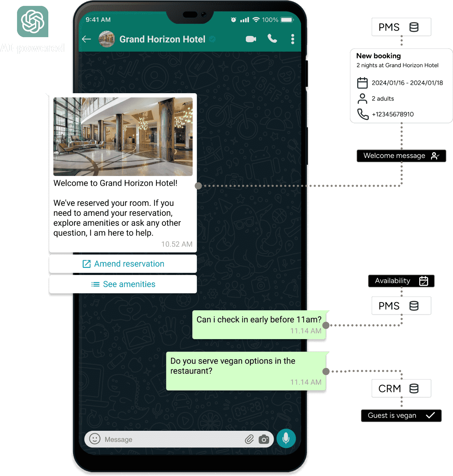The image size is (453, 476).
Task: Tap the battery indicator in the status bar
Action: click(287, 20)
